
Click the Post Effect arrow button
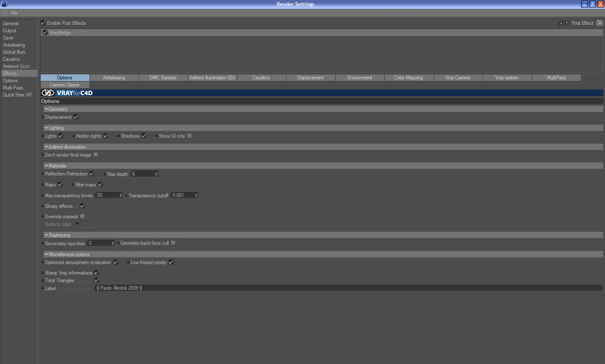tap(600, 23)
